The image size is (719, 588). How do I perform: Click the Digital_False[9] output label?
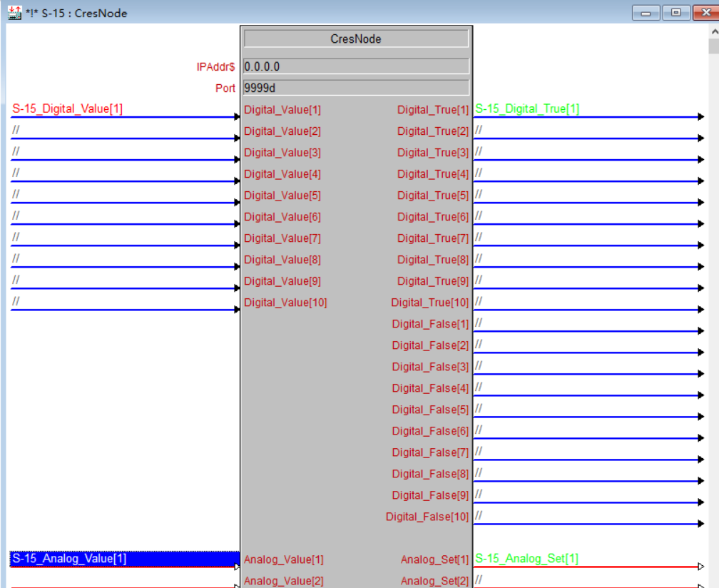[x=431, y=495]
